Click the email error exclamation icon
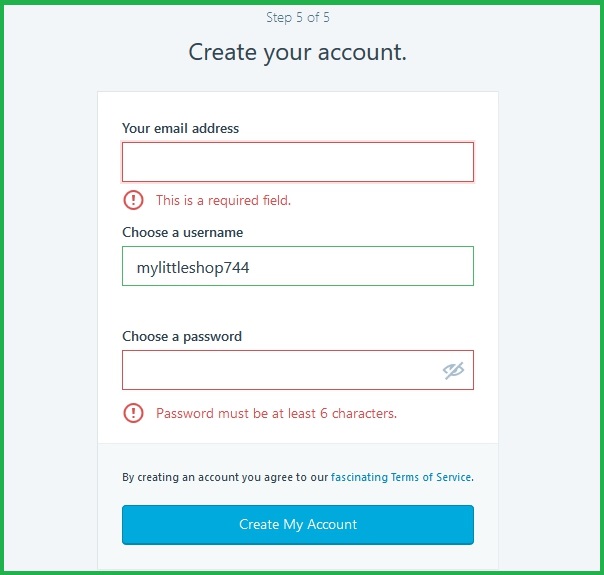The width and height of the screenshot is (604, 575). (x=133, y=200)
